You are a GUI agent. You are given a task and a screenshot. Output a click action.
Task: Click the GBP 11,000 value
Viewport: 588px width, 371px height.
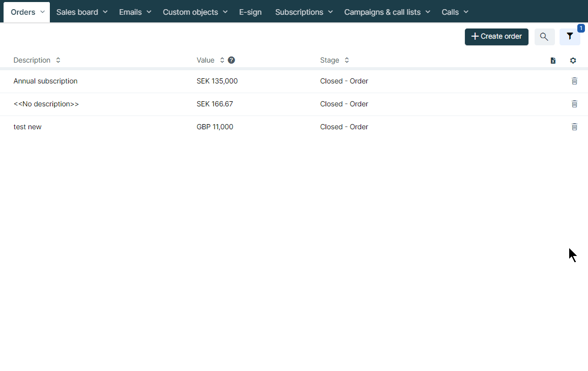tap(215, 127)
